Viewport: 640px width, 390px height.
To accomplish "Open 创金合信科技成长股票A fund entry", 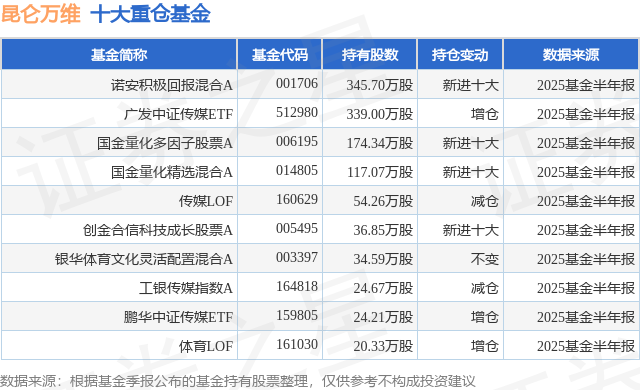I will (x=158, y=230).
